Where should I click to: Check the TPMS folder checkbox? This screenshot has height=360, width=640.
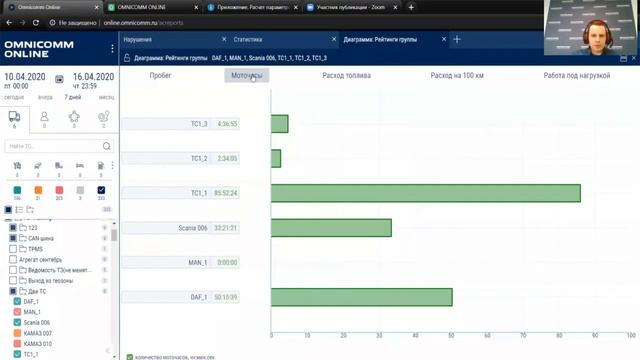(13, 249)
